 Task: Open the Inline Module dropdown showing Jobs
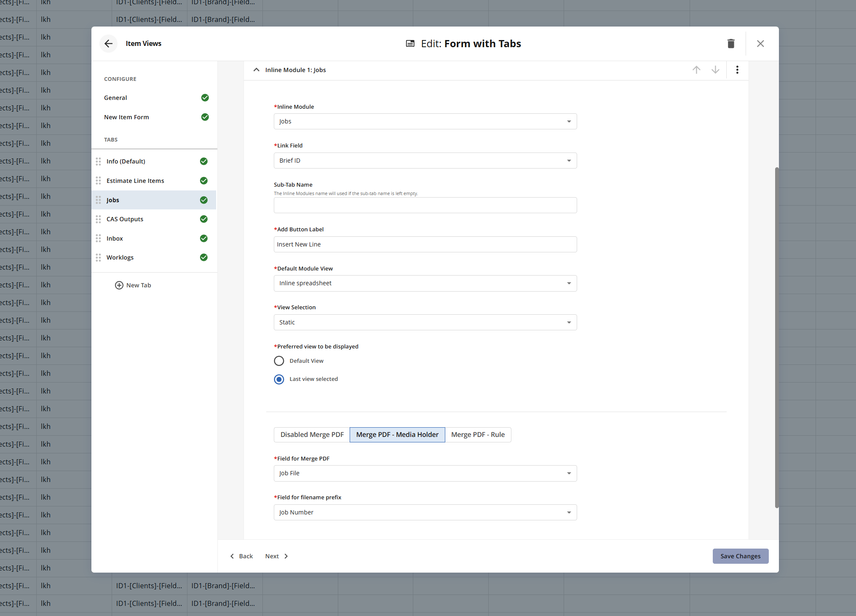(x=425, y=121)
